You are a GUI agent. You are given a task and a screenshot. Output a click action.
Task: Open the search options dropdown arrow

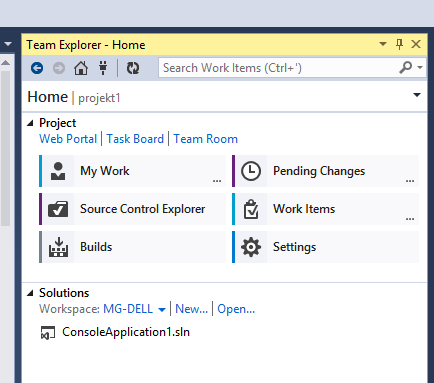tap(420, 68)
